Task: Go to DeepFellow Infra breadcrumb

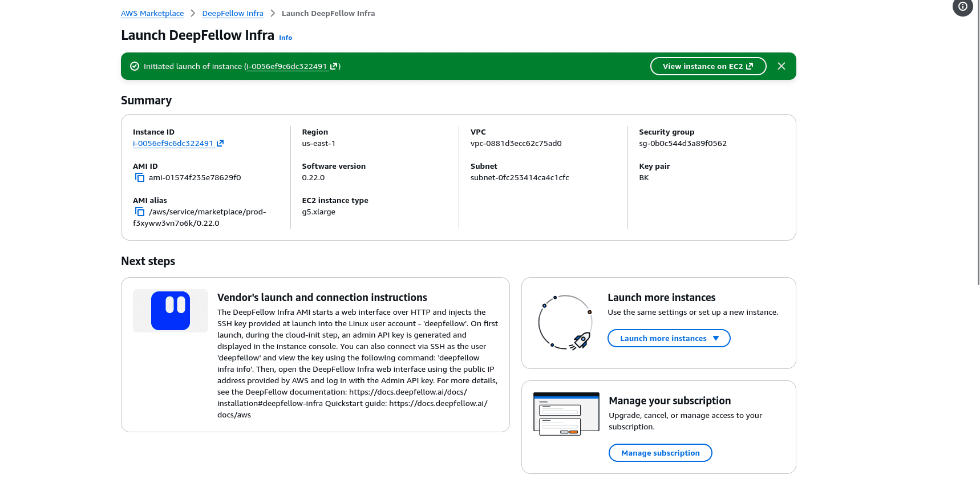Action: pos(233,13)
